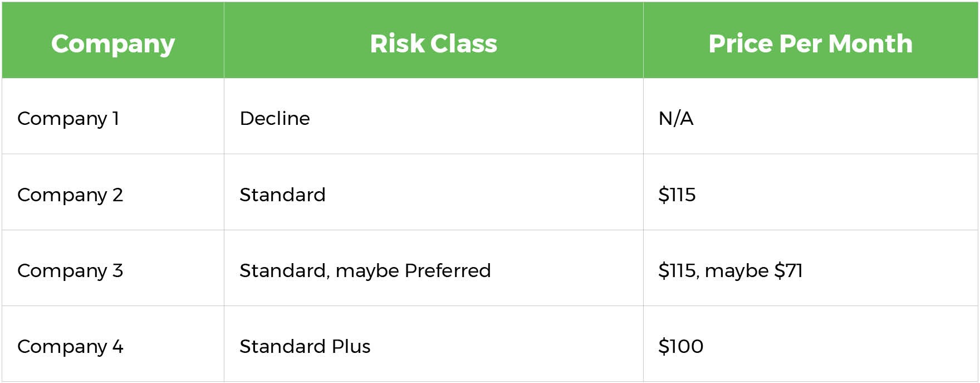The width and height of the screenshot is (980, 383).
Task: Click the $115 price for Company 2
Action: 811,192
